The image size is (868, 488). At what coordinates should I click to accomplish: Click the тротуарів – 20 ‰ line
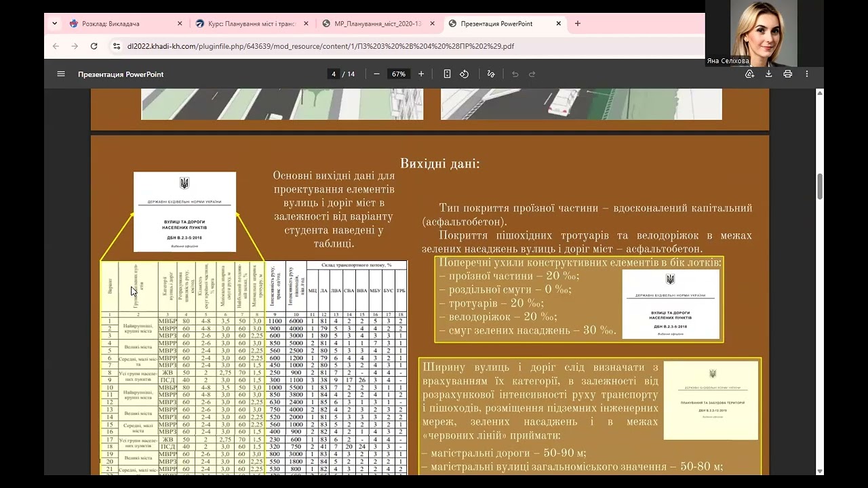pyautogui.click(x=492, y=303)
